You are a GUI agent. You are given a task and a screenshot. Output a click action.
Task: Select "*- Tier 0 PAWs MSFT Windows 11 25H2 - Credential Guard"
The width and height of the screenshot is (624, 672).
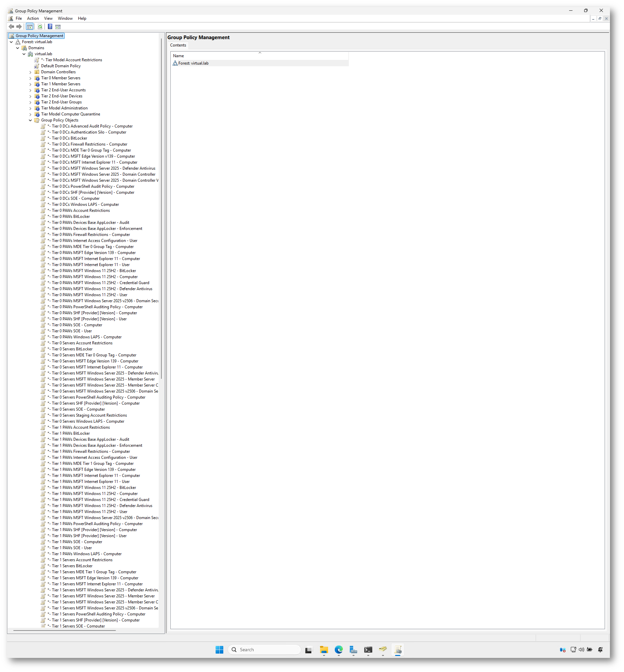click(x=98, y=283)
